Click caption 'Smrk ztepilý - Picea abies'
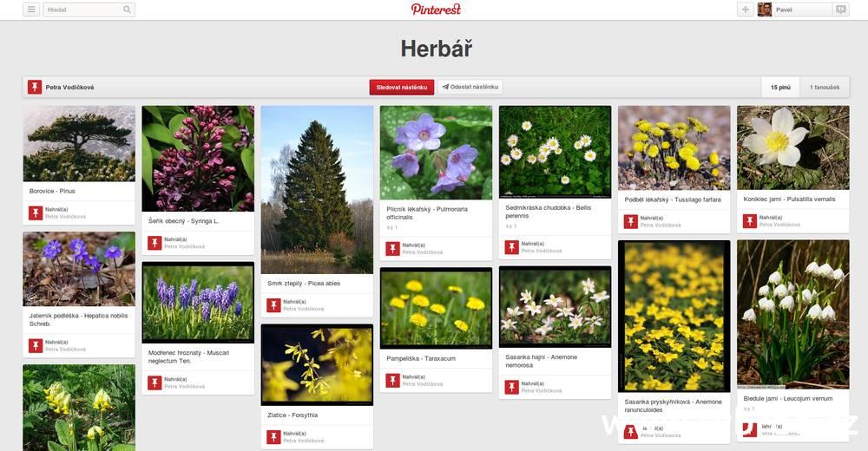The height and width of the screenshot is (451, 868). pyautogui.click(x=303, y=284)
